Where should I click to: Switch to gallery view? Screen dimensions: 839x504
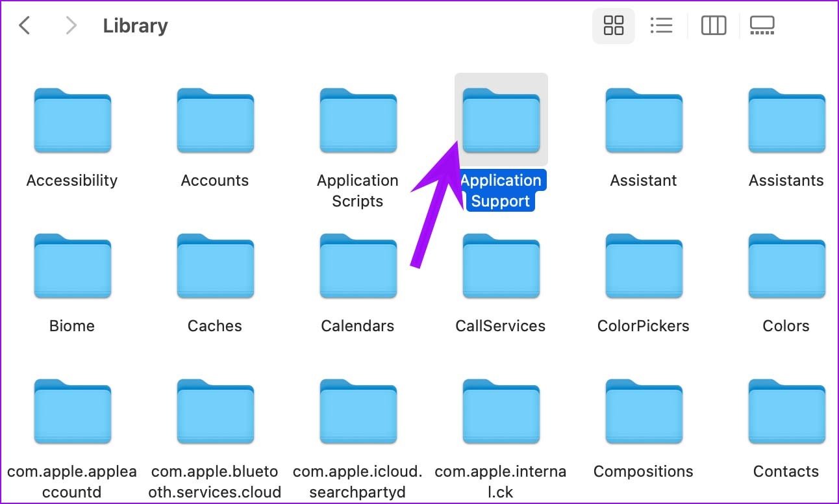click(x=762, y=26)
